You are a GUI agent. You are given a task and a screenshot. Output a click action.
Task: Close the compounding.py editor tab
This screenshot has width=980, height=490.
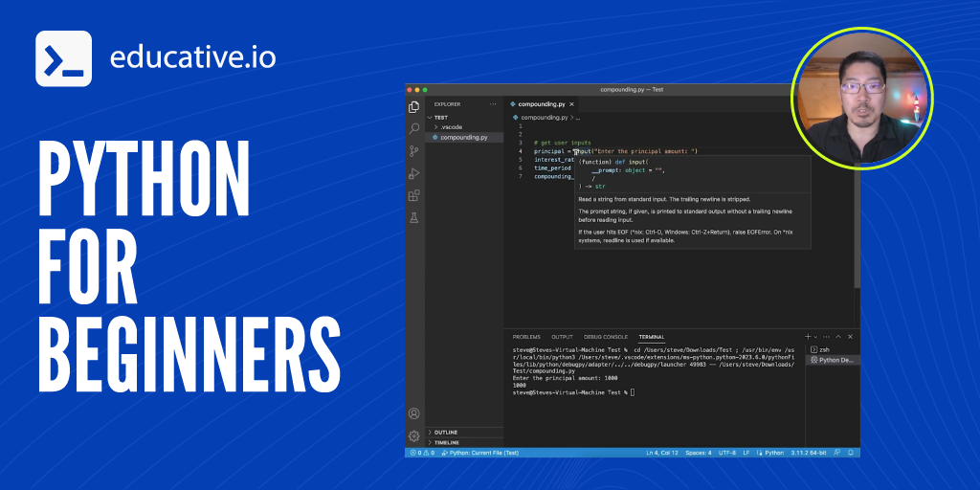click(572, 103)
